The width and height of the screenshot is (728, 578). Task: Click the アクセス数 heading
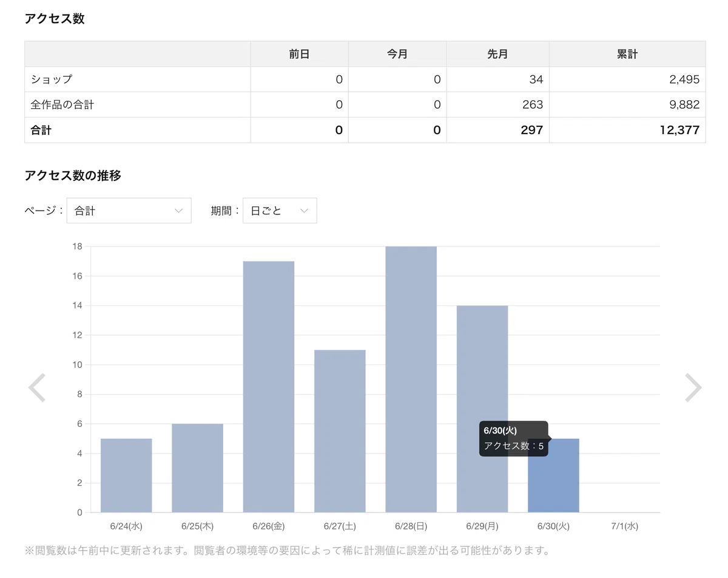(55, 19)
